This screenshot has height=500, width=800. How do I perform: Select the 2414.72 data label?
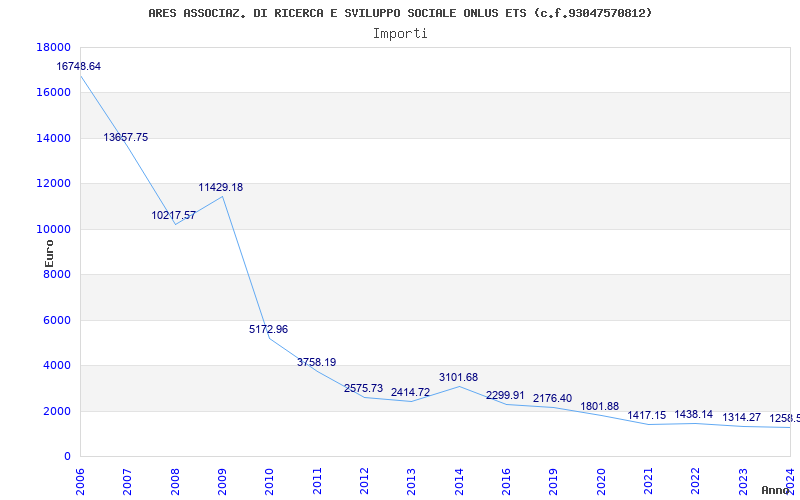click(x=410, y=392)
